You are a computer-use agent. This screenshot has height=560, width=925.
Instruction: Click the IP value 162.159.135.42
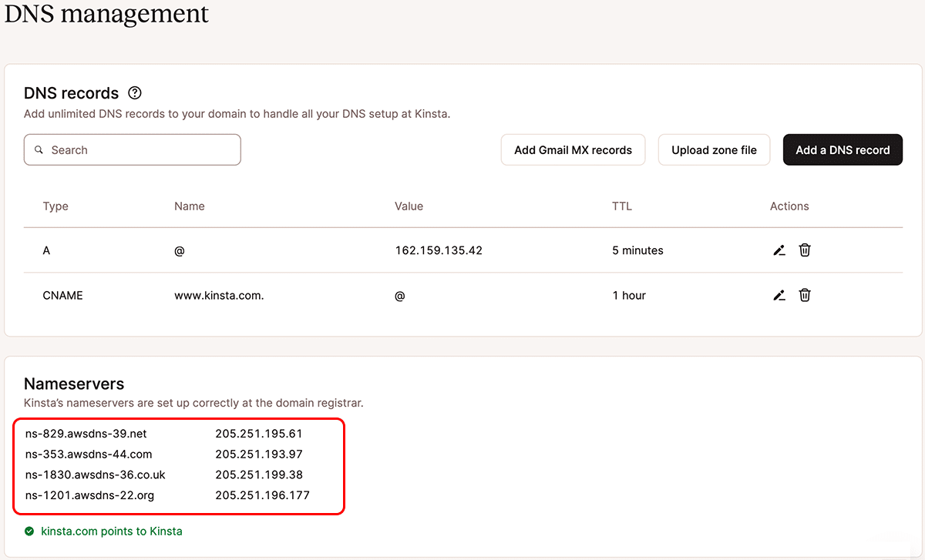pyautogui.click(x=439, y=250)
